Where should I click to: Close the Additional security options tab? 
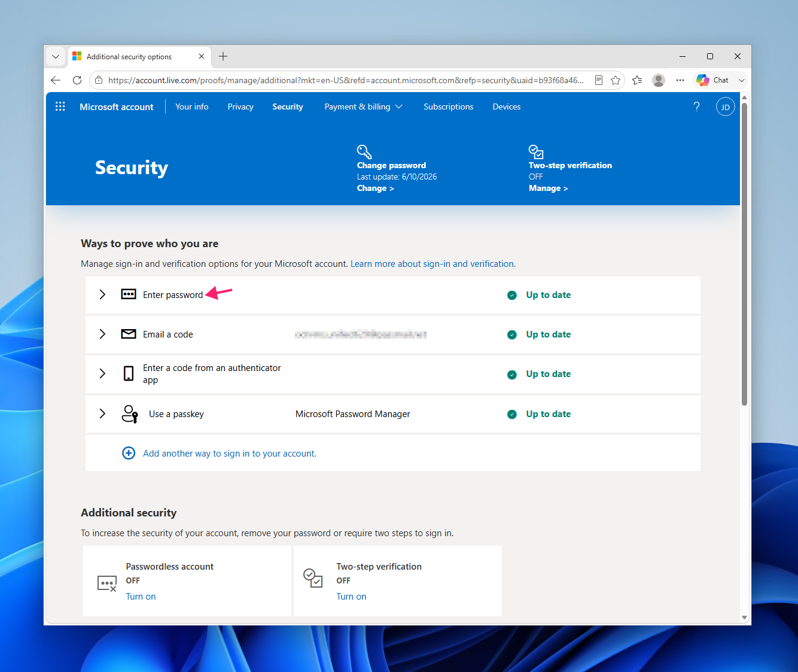pyautogui.click(x=202, y=56)
